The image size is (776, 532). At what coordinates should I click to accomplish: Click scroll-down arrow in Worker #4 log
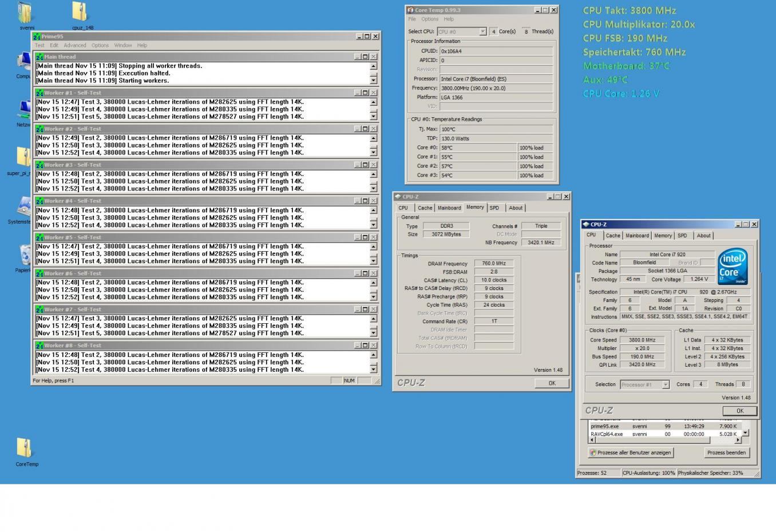click(374, 225)
